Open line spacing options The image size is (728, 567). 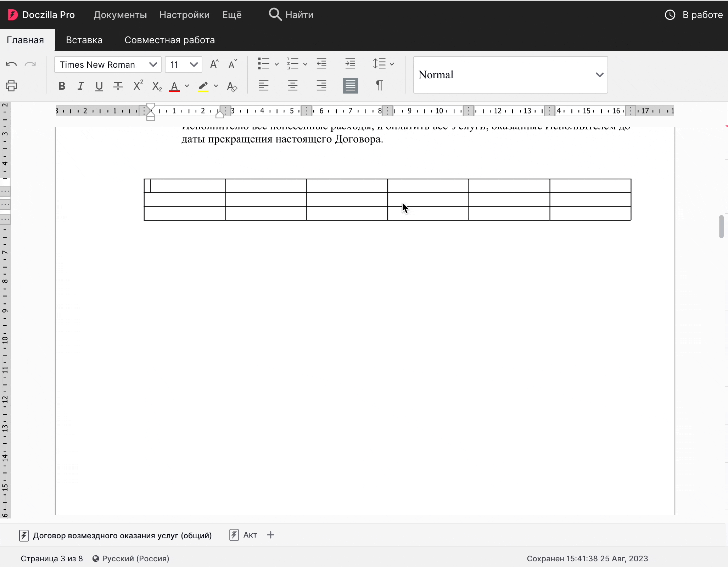(379, 64)
